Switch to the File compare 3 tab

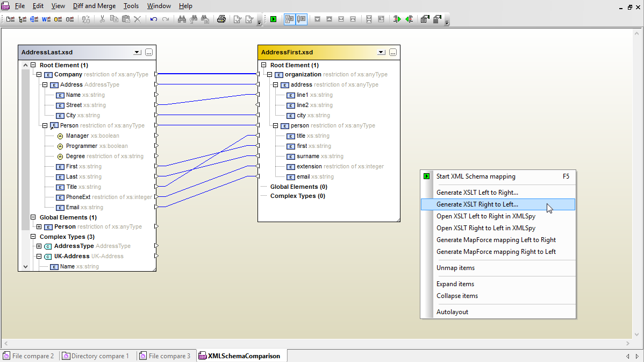(x=165, y=356)
